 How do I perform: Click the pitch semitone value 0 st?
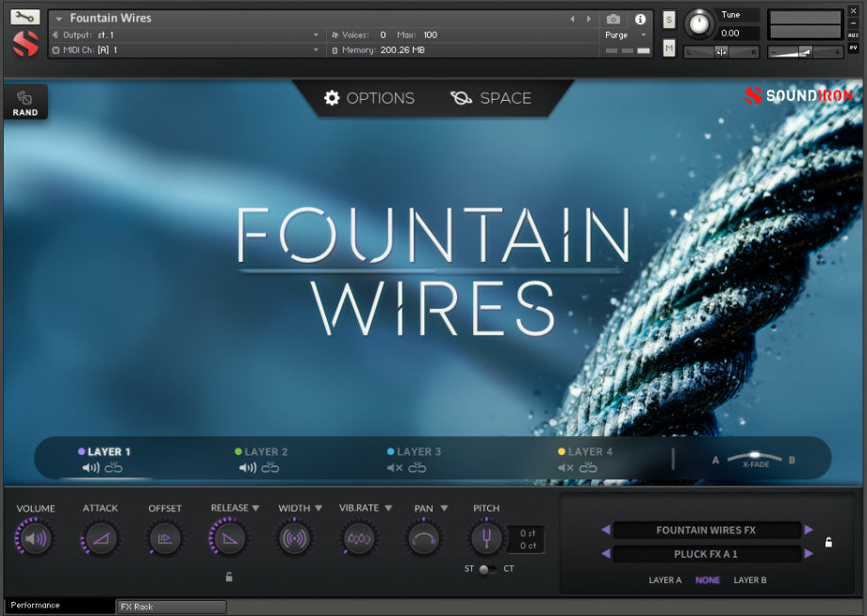point(528,533)
